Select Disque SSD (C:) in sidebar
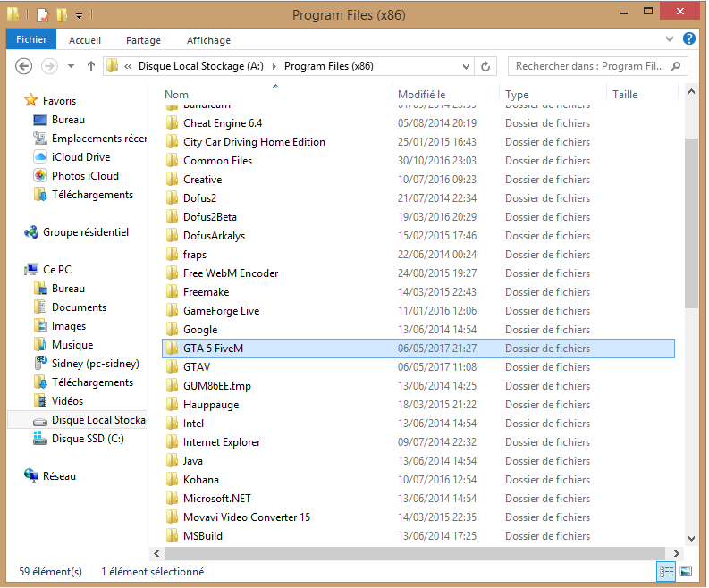Screen dimensions: 709x588 pos(88,439)
